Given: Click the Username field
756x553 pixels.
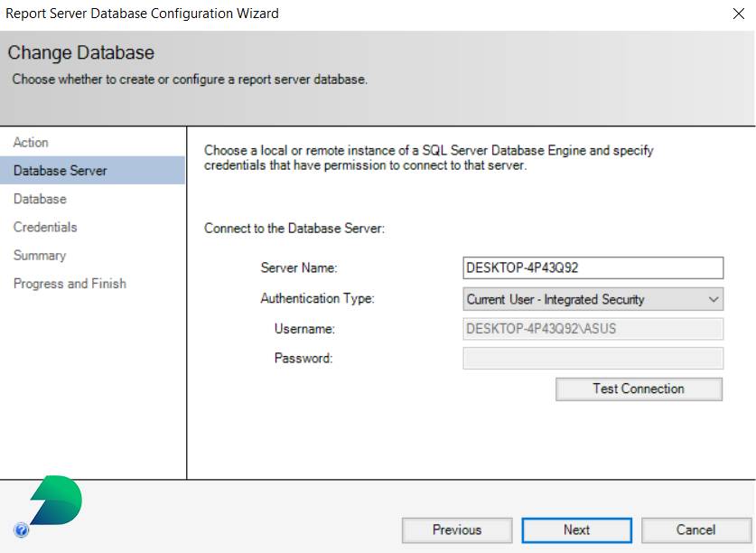Looking at the screenshot, I should point(592,328).
